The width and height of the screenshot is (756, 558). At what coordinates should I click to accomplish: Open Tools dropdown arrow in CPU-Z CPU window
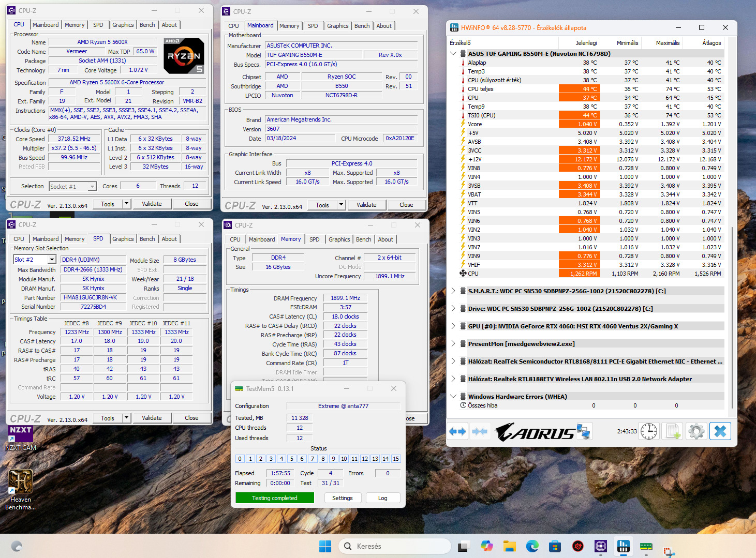tap(126, 204)
